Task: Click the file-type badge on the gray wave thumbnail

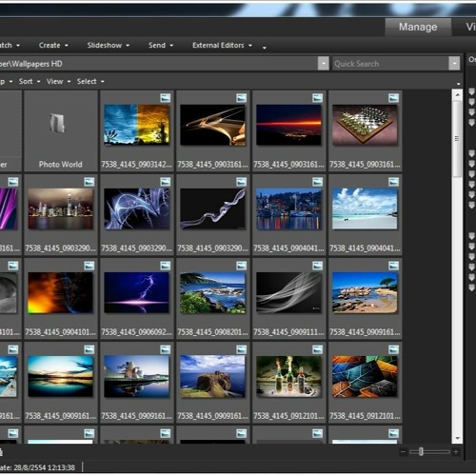Action: pyautogui.click(x=317, y=266)
